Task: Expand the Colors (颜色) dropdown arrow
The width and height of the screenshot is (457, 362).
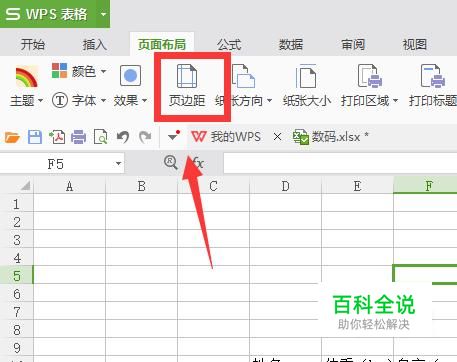Action: tap(103, 71)
